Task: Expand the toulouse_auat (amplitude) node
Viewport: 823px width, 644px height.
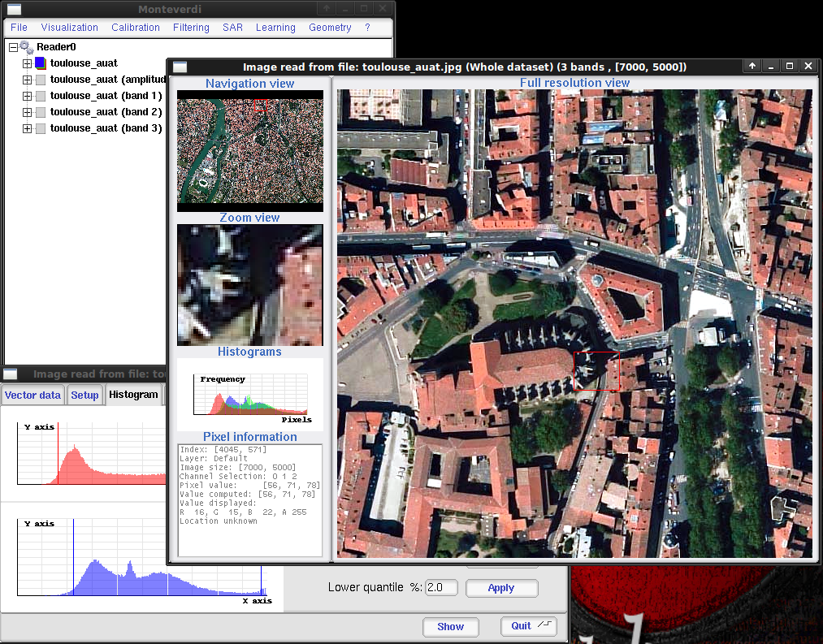Action: pos(27,80)
